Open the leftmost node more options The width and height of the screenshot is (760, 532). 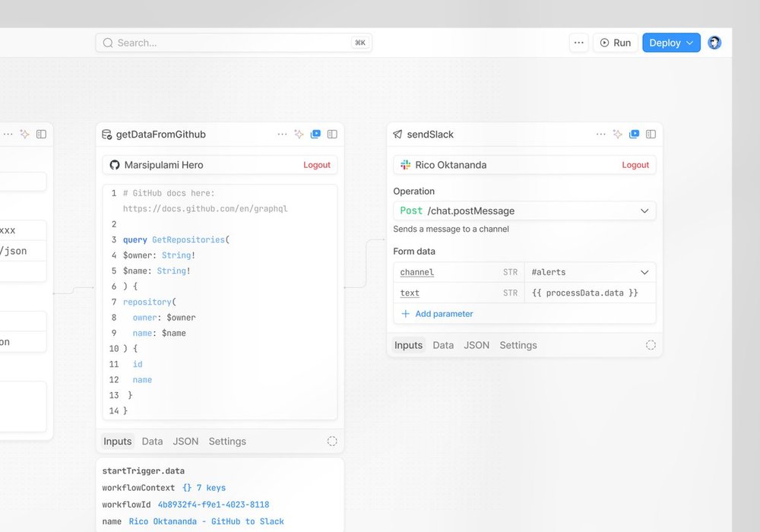(8, 135)
